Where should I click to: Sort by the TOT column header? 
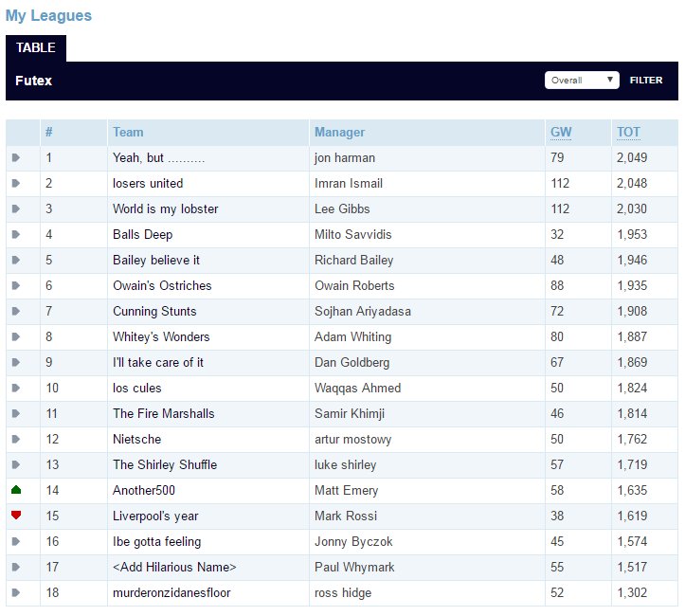click(629, 132)
